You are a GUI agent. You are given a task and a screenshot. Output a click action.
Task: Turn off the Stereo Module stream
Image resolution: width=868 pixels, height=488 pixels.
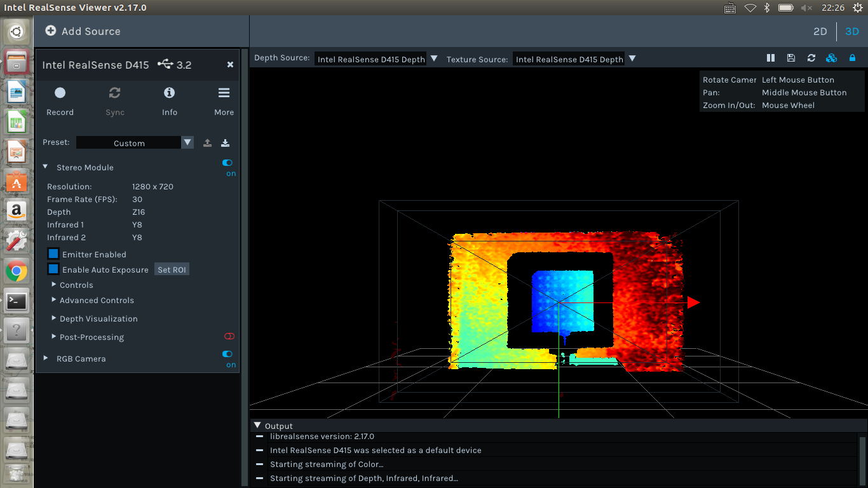click(227, 163)
